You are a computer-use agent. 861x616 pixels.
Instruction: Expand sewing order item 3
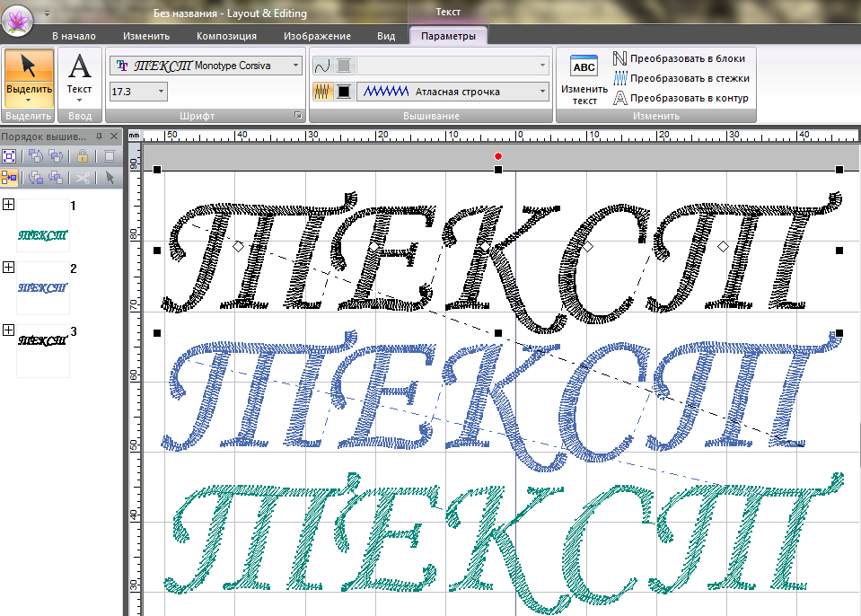[8, 330]
